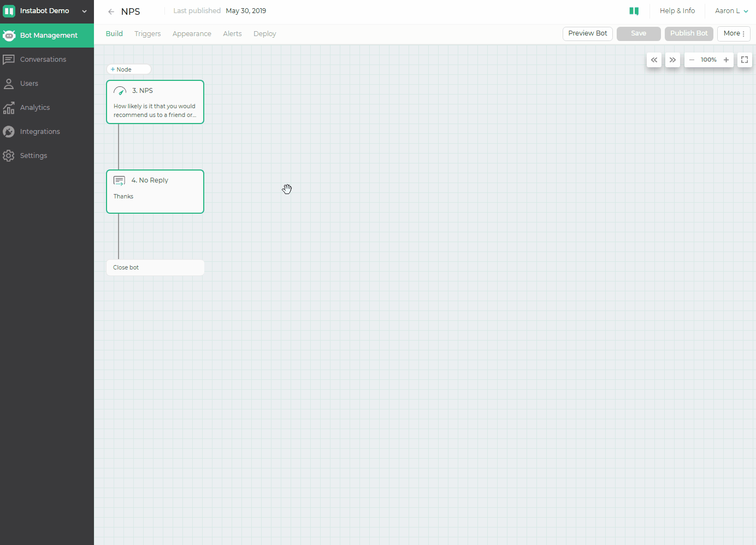Open Settings in the sidebar

click(47, 156)
